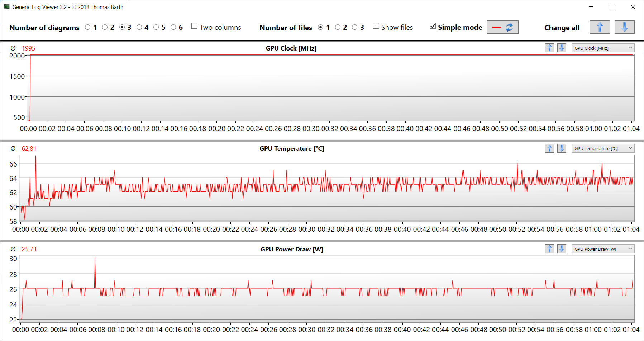
Task: Click the Change all up arrow icon
Action: coord(600,27)
